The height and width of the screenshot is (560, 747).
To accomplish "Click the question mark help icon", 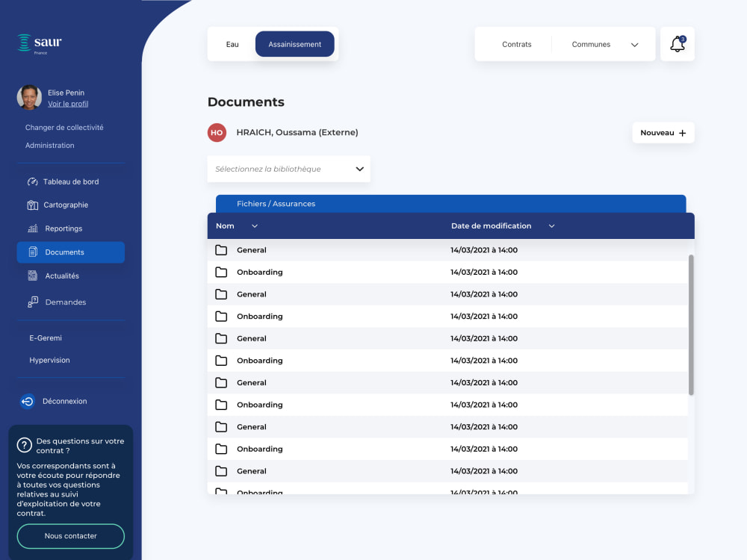I will (x=25, y=445).
